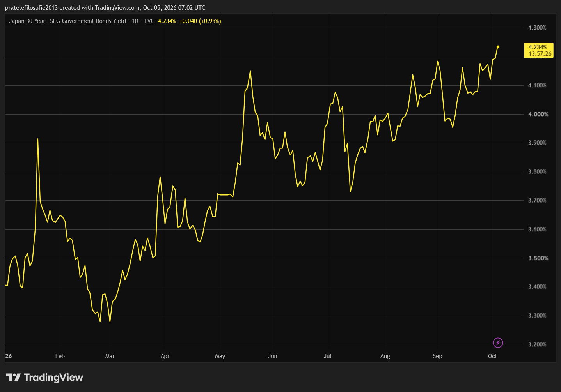The height and width of the screenshot is (392, 561).
Task: Click the Oct label on time axis
Action: coord(493,356)
